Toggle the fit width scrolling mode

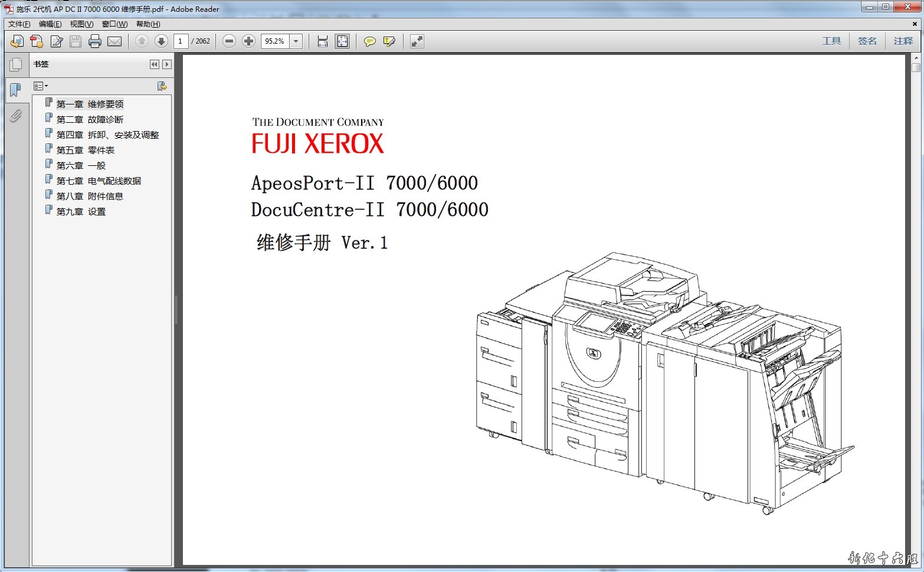tap(323, 41)
